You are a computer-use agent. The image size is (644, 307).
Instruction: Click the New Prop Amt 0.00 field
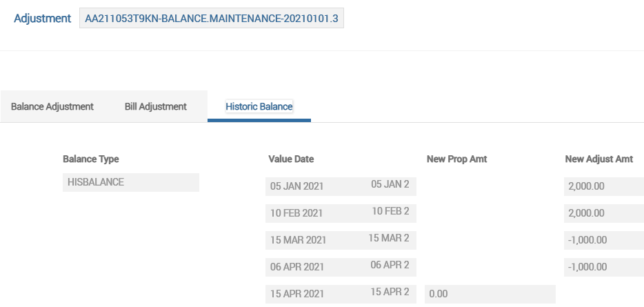(490, 294)
